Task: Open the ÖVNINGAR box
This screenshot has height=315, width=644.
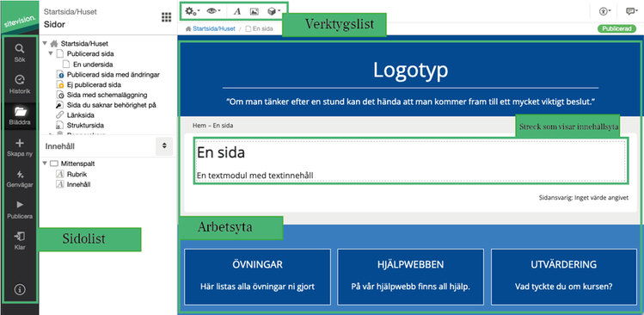Action: pos(258,277)
